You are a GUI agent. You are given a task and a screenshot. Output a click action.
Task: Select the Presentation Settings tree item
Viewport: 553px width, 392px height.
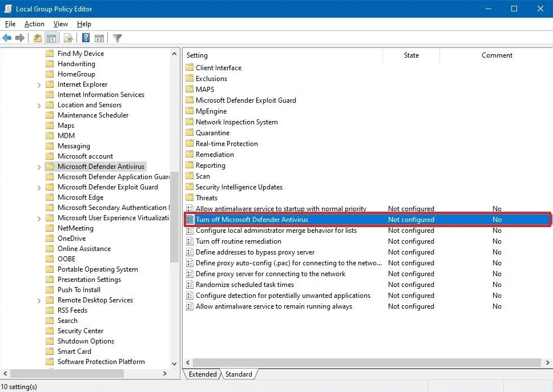tap(89, 279)
